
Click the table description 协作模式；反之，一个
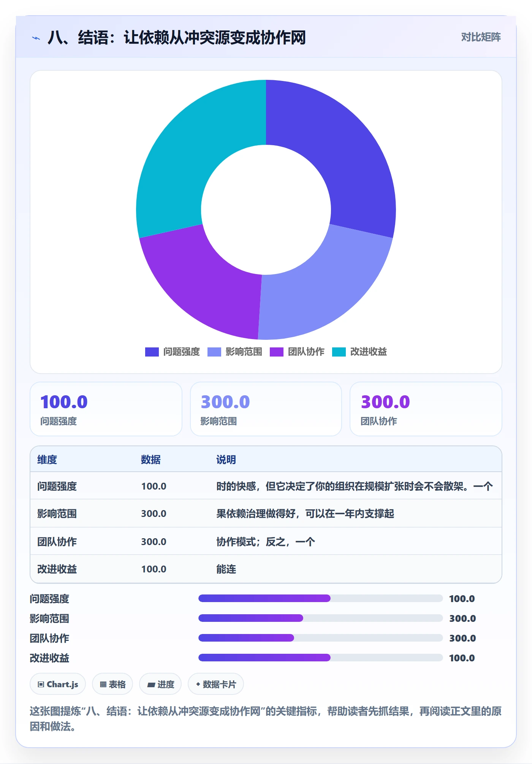point(266,542)
